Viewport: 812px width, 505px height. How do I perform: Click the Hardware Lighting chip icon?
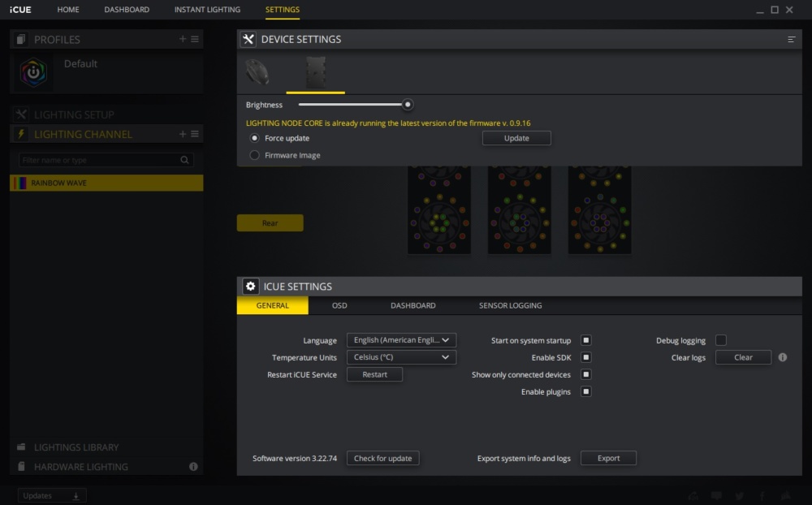pos(21,466)
